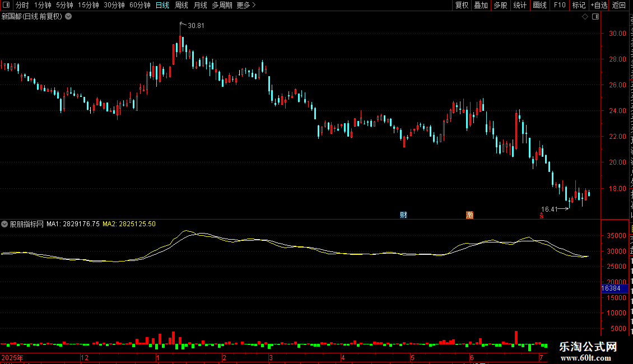Click the 16.41 low price label
Viewport: 633px width, 364px height.
coord(549,209)
